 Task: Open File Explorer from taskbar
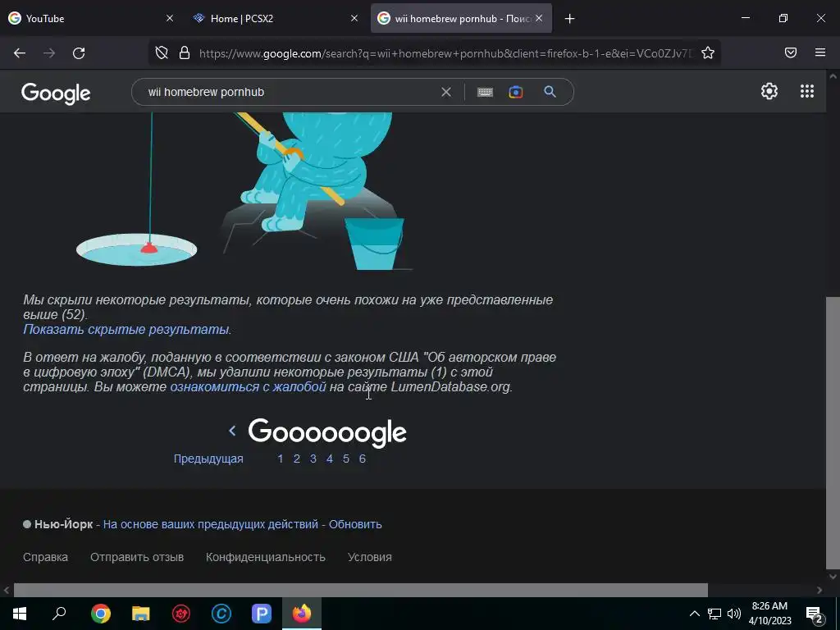(x=141, y=614)
